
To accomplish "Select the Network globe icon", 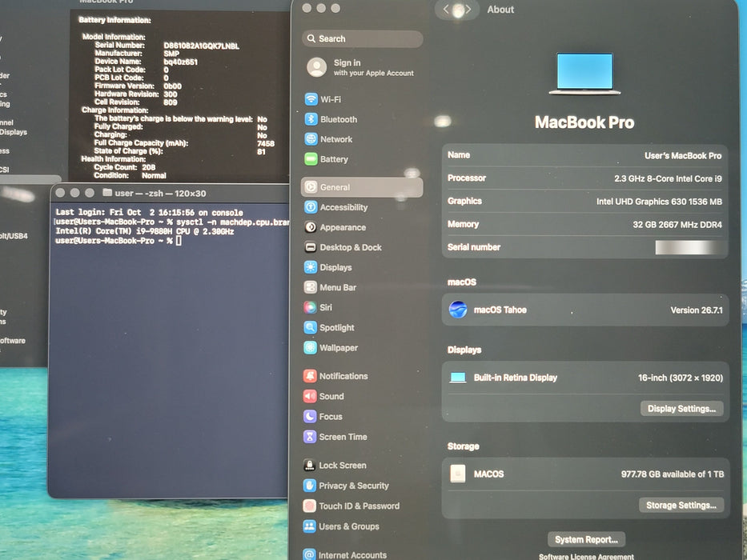I will coord(311,139).
